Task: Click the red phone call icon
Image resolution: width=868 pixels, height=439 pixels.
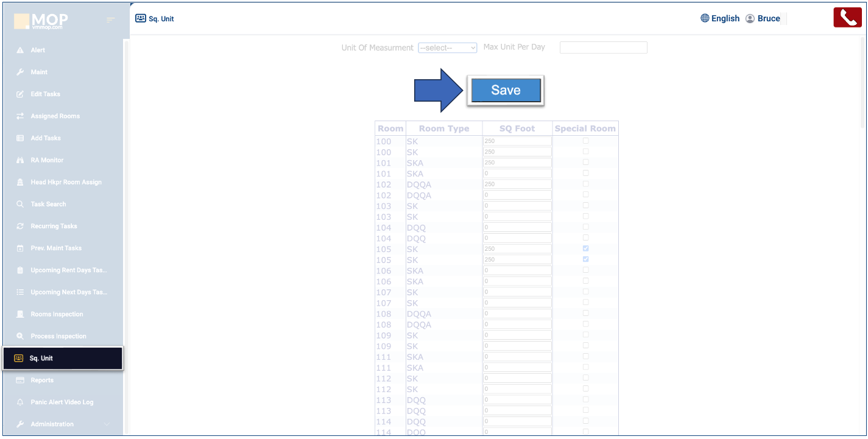Action: click(847, 18)
